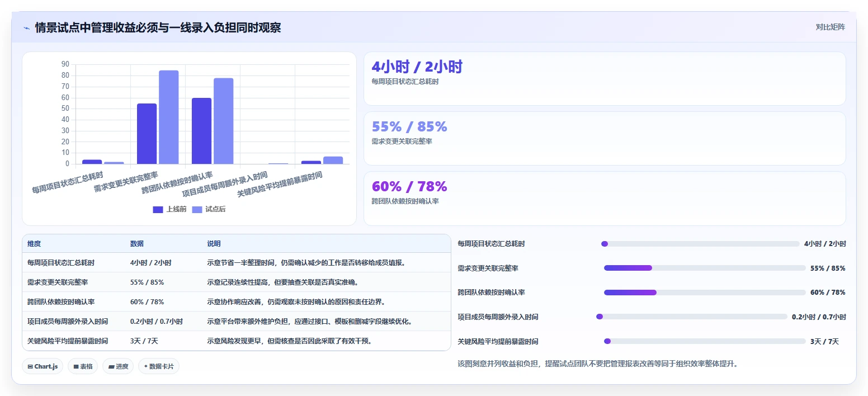Click the 对比矩阵 label in the header
Screen dimensions: 868x396
(x=830, y=27)
